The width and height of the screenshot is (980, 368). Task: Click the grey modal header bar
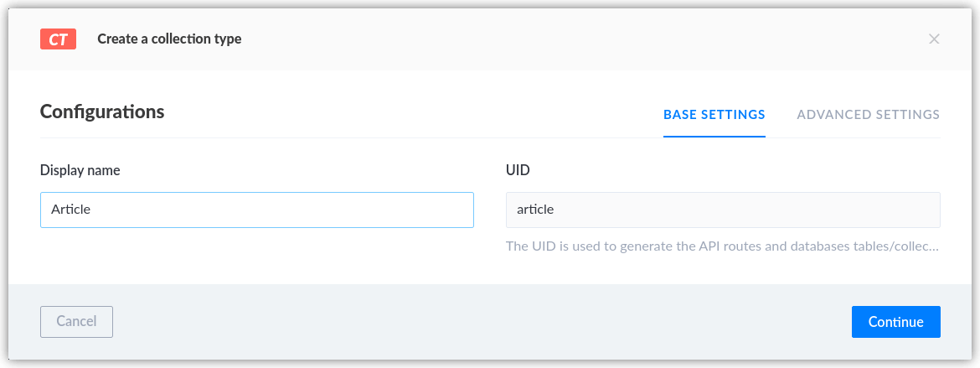click(490, 39)
